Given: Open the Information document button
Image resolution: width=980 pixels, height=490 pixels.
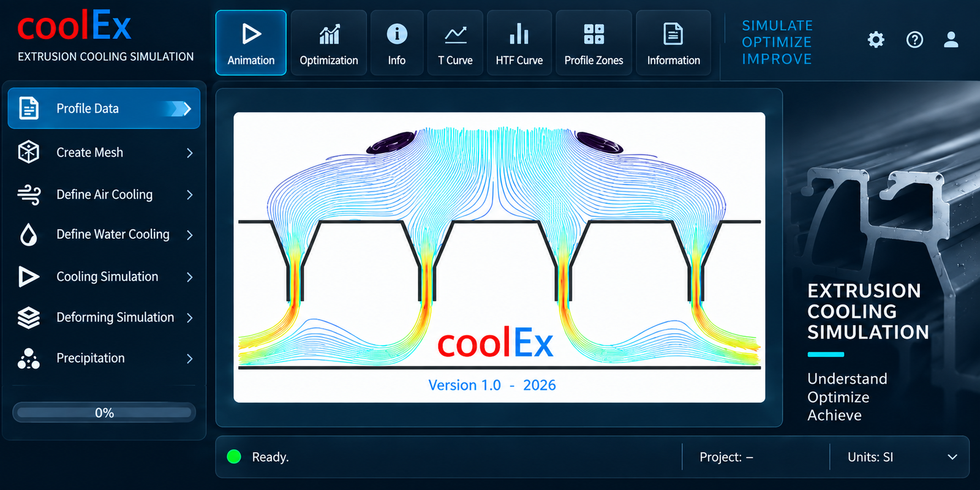Looking at the screenshot, I should coord(673,43).
